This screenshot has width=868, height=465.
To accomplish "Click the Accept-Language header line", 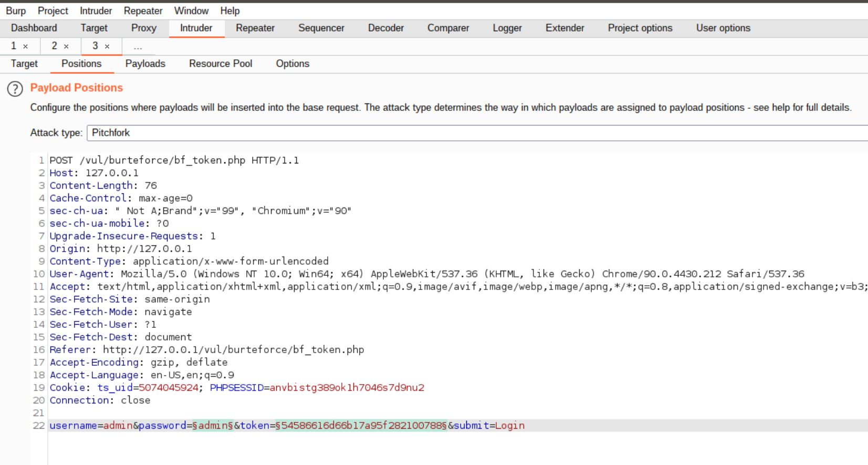I will 142,375.
